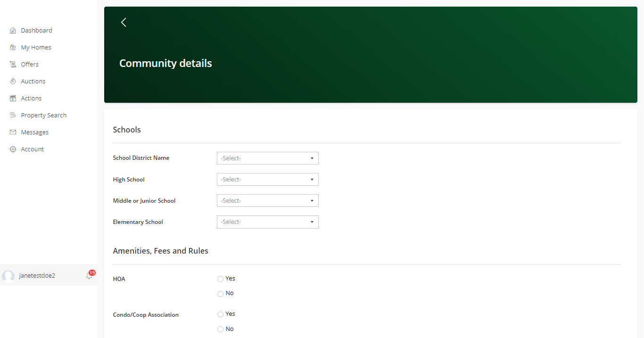Open the Actions page
This screenshot has width=644, height=338.
pos(31,99)
